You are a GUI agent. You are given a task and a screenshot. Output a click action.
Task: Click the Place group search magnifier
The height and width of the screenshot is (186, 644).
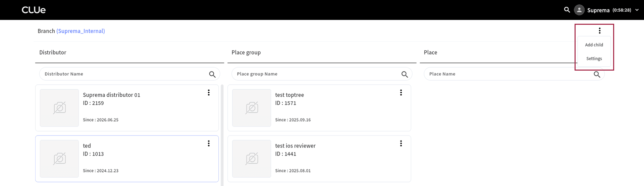tap(405, 74)
